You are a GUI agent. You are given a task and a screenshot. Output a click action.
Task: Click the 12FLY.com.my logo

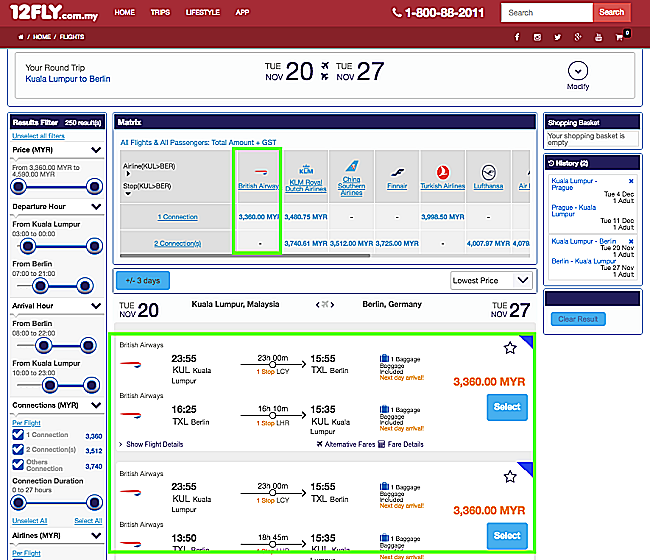coord(54,12)
